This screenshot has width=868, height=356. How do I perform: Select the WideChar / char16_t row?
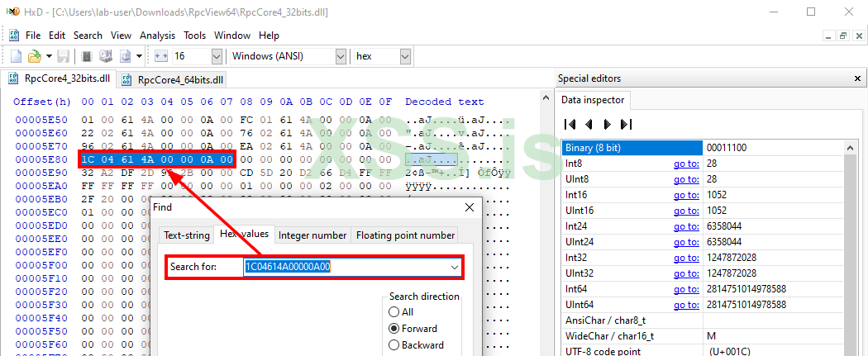coord(703,336)
